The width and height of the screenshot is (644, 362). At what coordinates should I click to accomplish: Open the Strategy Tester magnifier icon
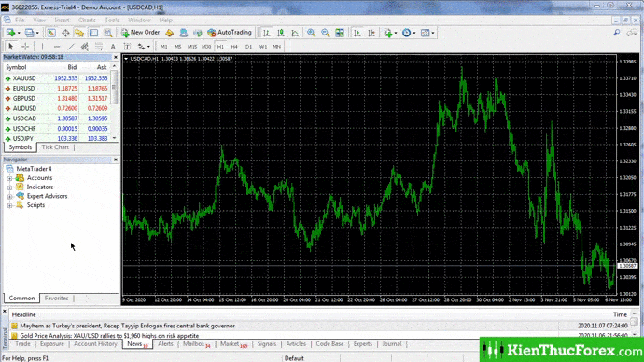pos(107,33)
